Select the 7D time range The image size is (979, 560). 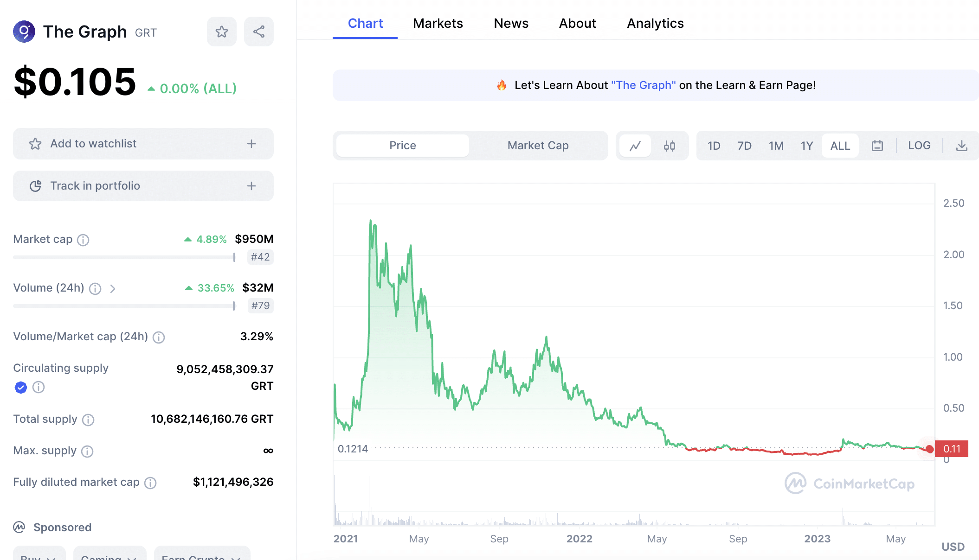coord(744,146)
